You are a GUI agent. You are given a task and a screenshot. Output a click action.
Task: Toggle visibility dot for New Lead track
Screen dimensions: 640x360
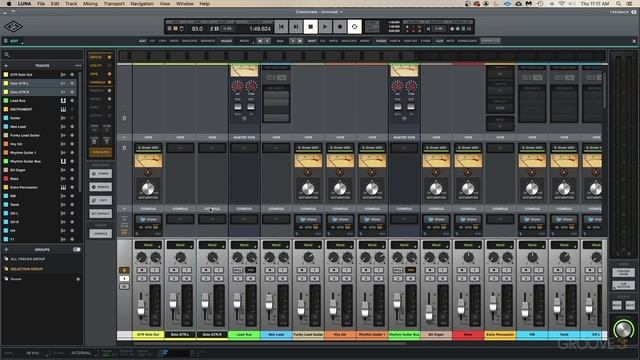coord(72,127)
